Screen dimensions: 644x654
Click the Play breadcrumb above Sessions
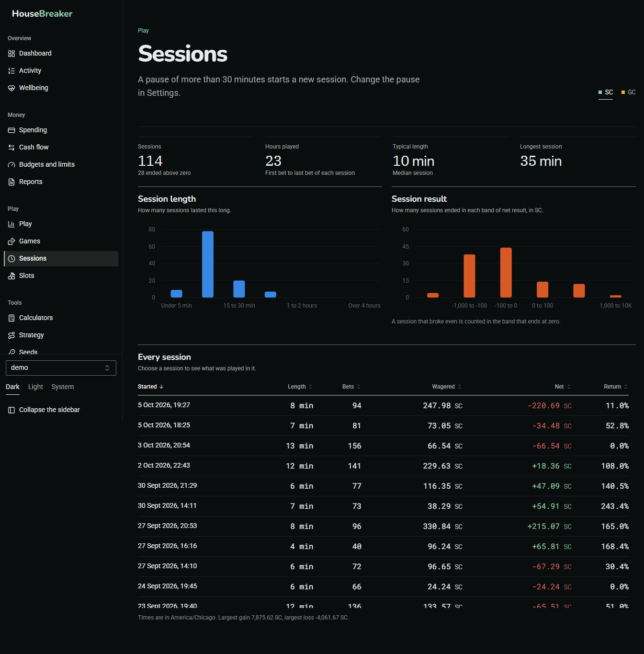[143, 31]
